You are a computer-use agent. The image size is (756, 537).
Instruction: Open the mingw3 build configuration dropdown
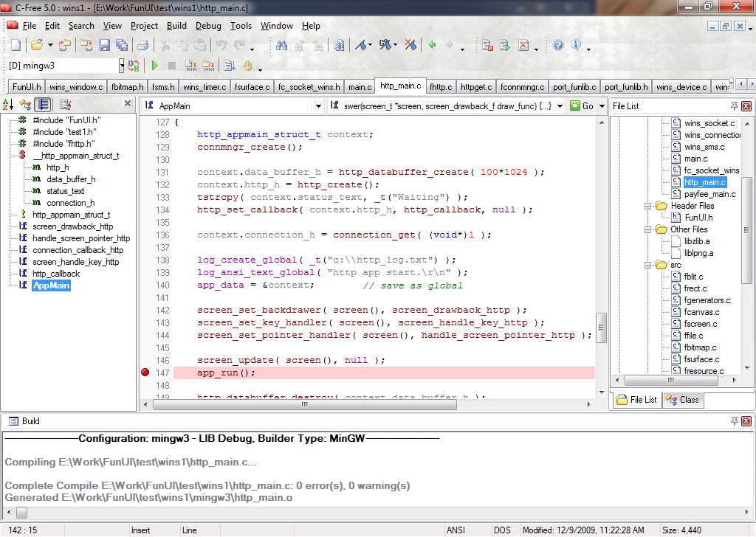121,66
